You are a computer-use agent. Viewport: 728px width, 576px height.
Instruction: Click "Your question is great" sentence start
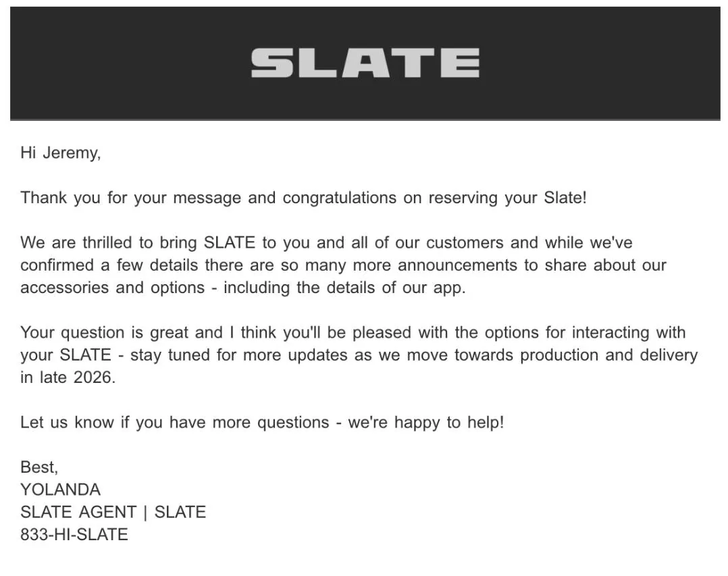(x=101, y=332)
